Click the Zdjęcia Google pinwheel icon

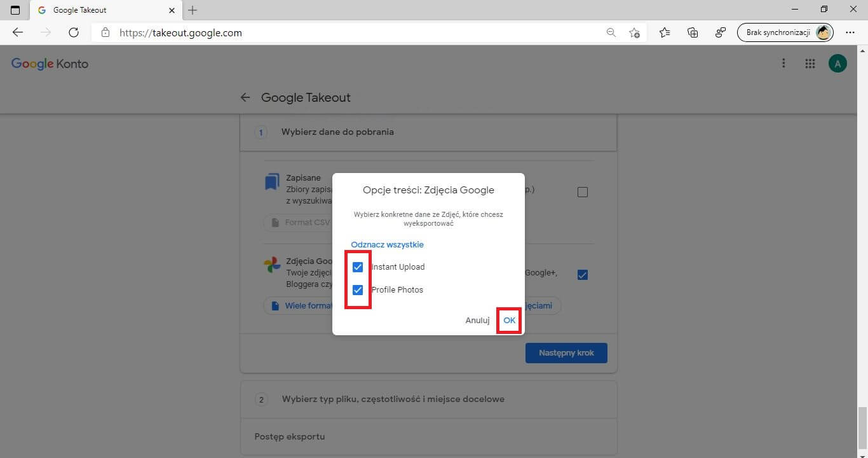273,265
